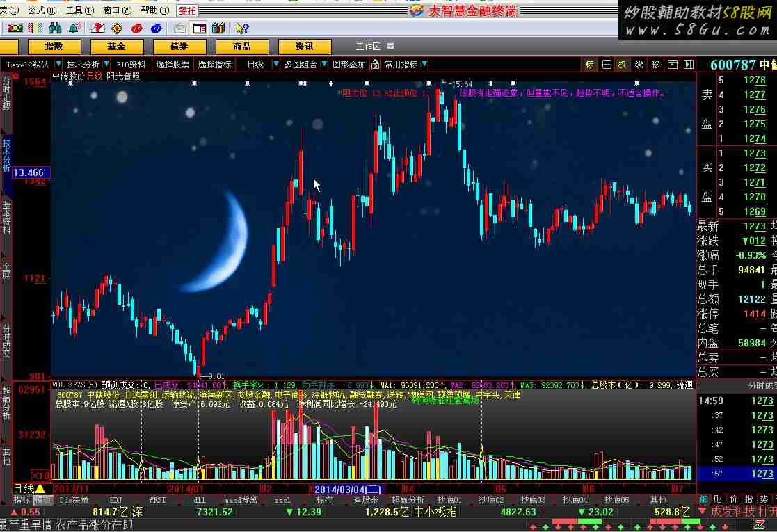The height and width of the screenshot is (532, 777).
Task: Click the window layout toolbar icon
Action: pos(199,29)
